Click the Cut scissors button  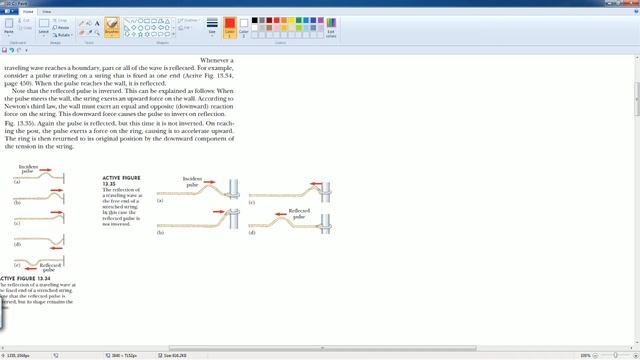tap(24, 20)
